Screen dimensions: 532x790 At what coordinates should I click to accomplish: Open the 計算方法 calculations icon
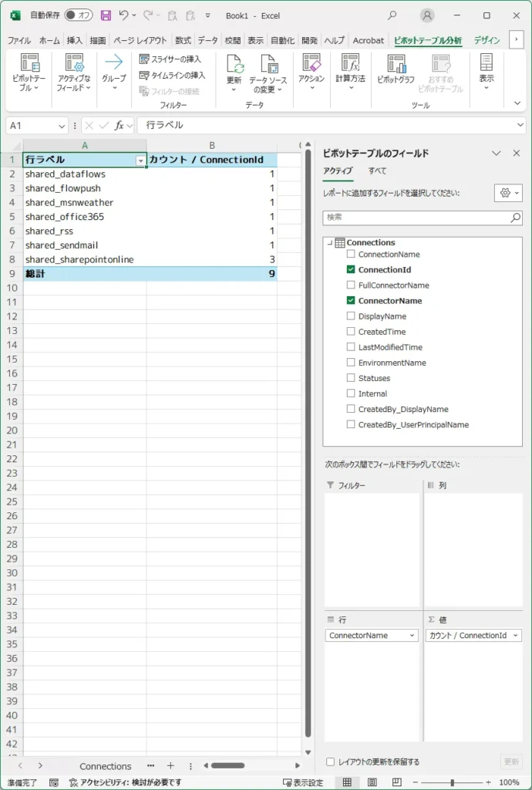click(350, 63)
